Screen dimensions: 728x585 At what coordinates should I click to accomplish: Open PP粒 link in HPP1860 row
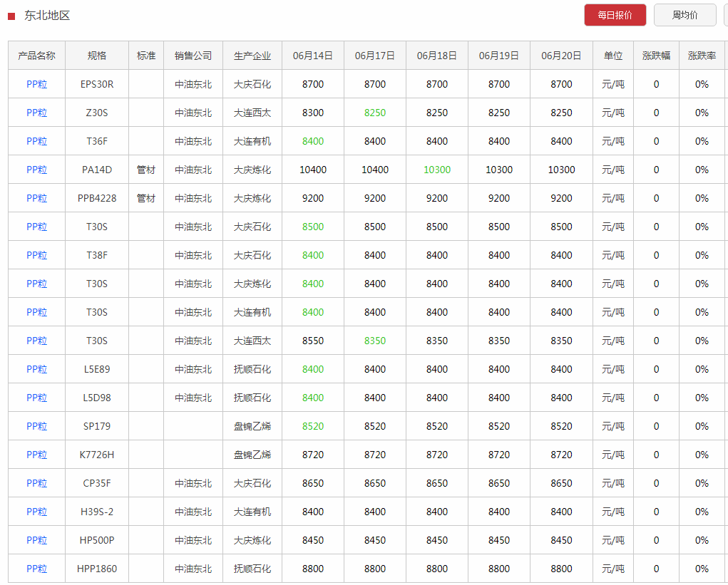pyautogui.click(x=36, y=569)
